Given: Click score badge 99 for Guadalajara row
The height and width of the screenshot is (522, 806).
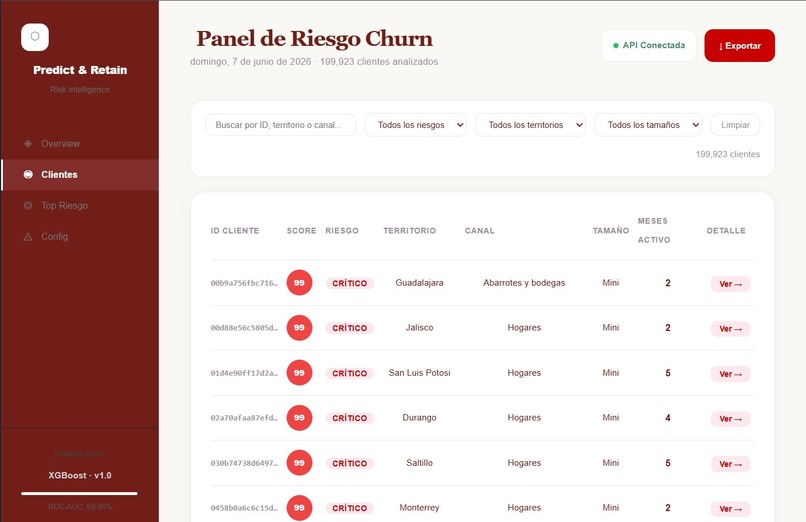Looking at the screenshot, I should 299,283.
